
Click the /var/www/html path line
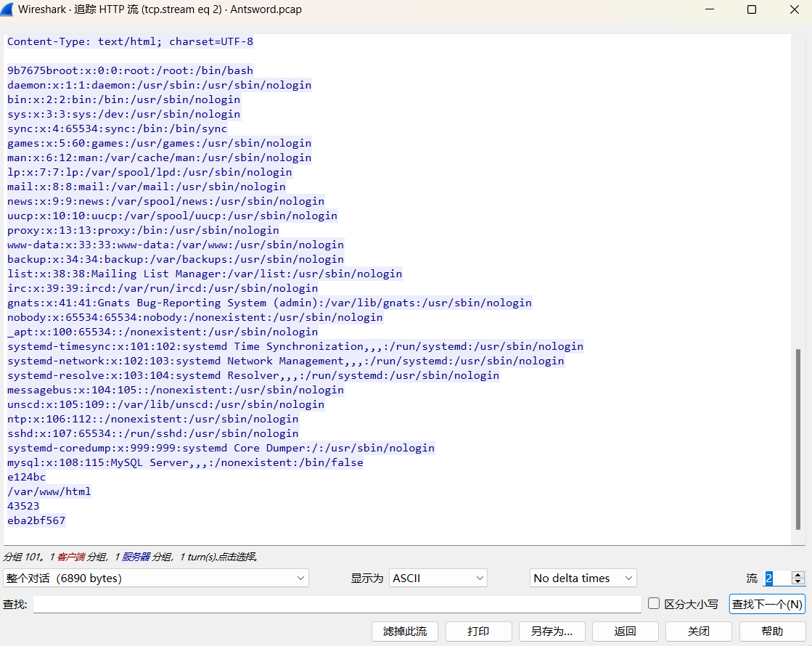[x=49, y=491]
